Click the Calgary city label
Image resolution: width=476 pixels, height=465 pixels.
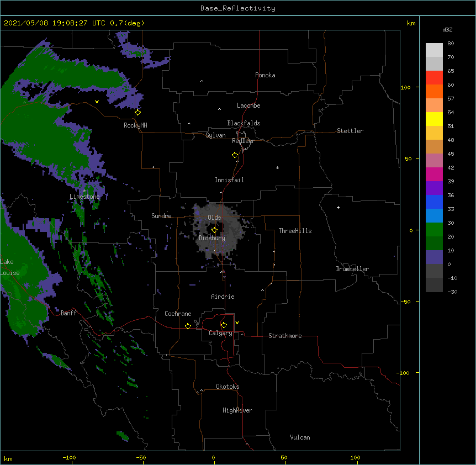click(x=220, y=333)
